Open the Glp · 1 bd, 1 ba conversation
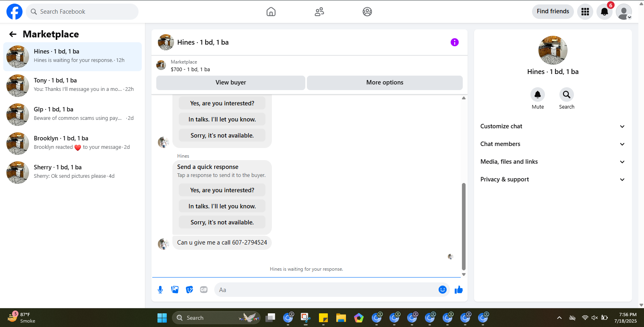 72,115
